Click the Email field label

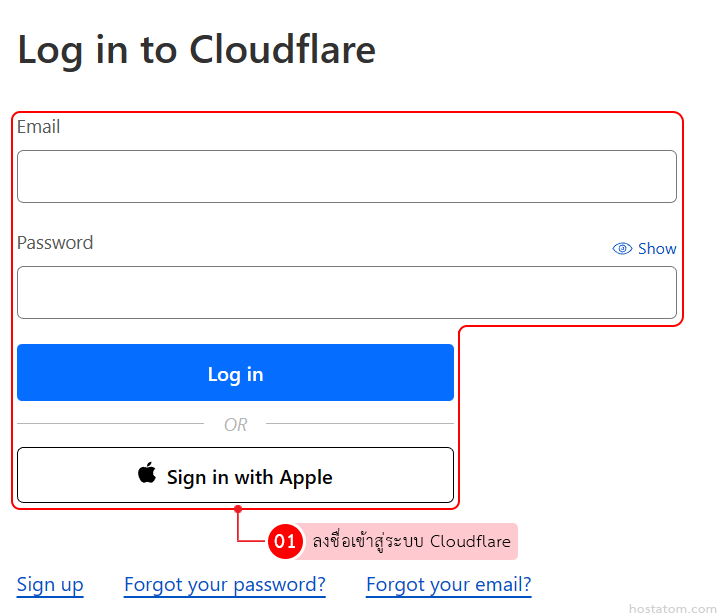[39, 127]
